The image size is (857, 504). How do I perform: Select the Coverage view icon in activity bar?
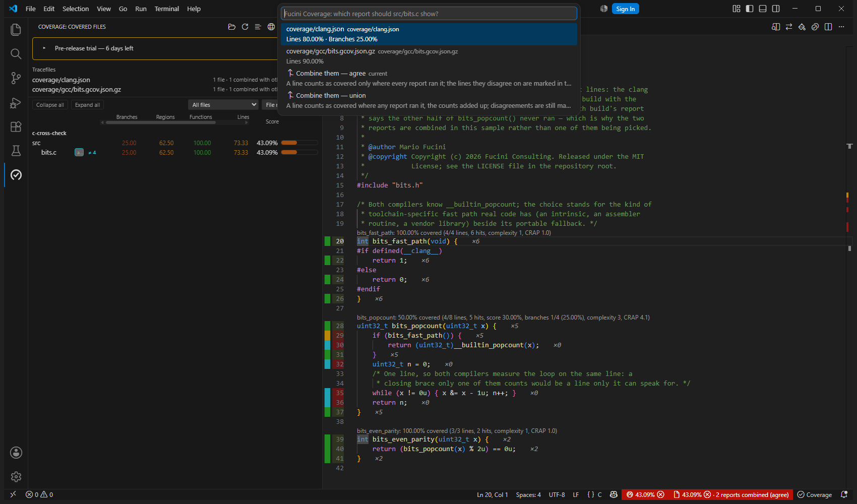pyautogui.click(x=16, y=175)
